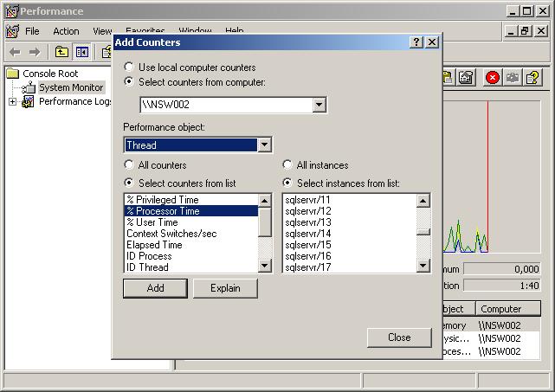Click the Add button
Screen dimensions: 555x392
[x=155, y=288]
